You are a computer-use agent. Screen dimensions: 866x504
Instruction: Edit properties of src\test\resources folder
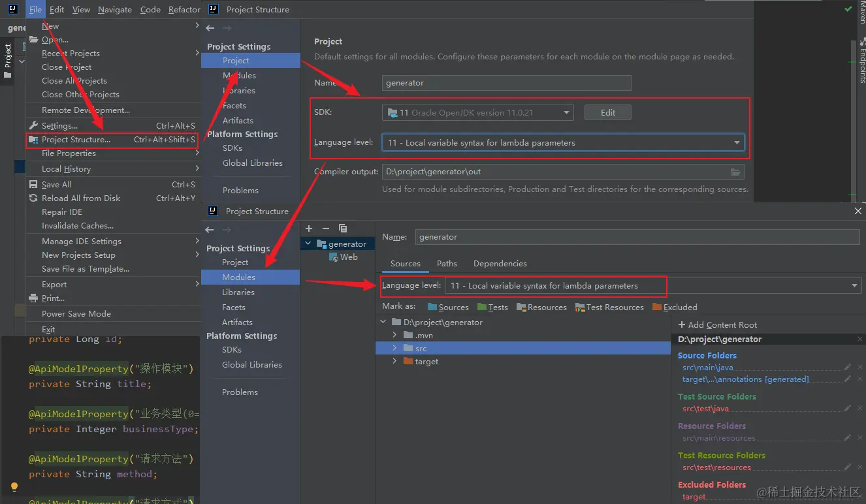pos(848,467)
